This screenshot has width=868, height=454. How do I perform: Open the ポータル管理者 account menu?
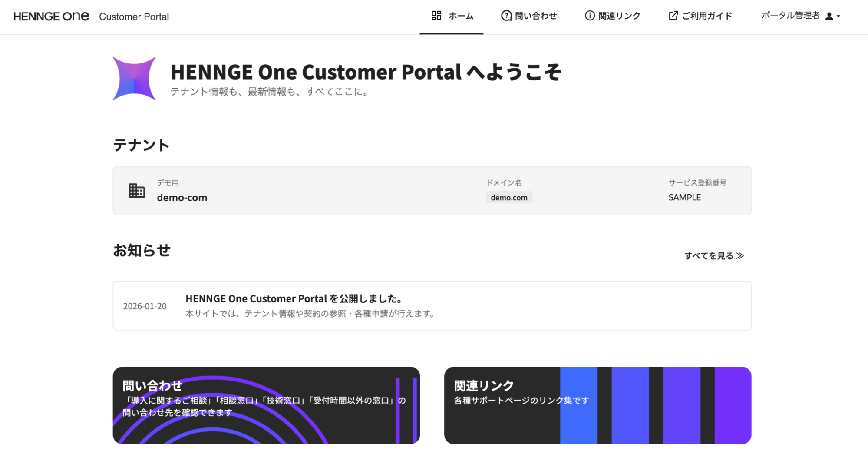click(x=801, y=16)
